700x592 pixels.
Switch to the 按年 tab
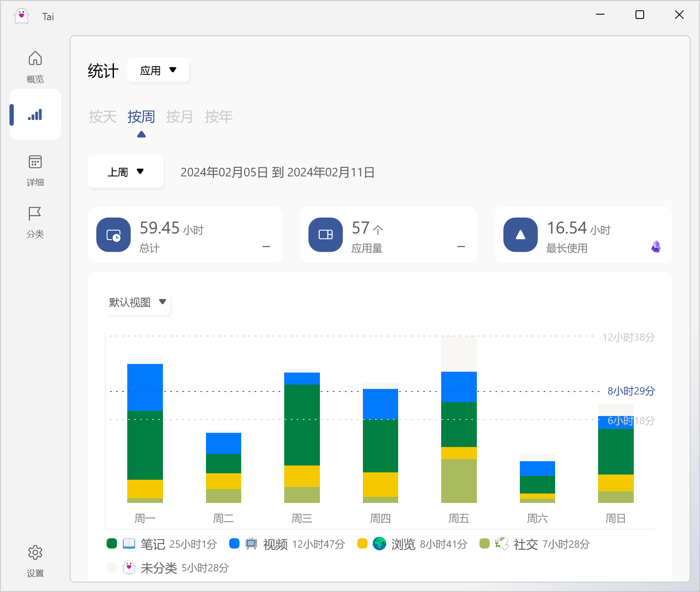tap(218, 117)
